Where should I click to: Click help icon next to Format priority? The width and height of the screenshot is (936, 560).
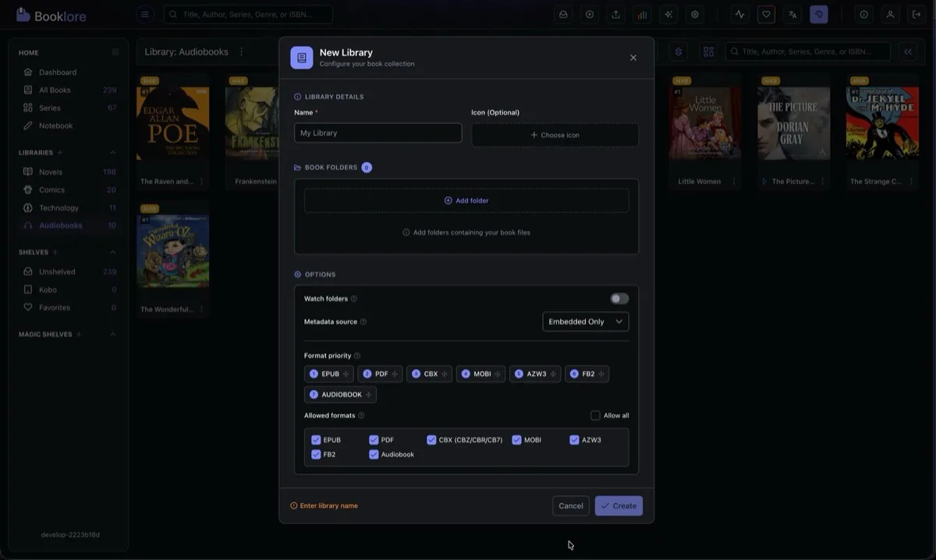tap(357, 356)
